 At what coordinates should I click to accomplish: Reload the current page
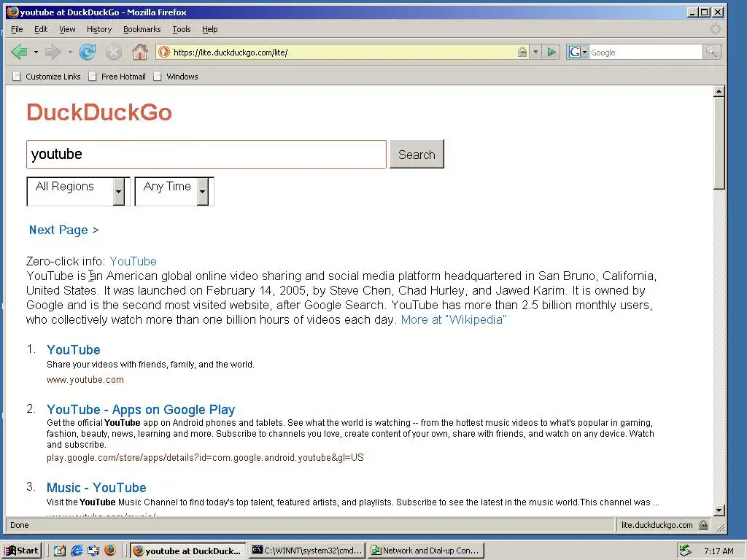point(88,52)
